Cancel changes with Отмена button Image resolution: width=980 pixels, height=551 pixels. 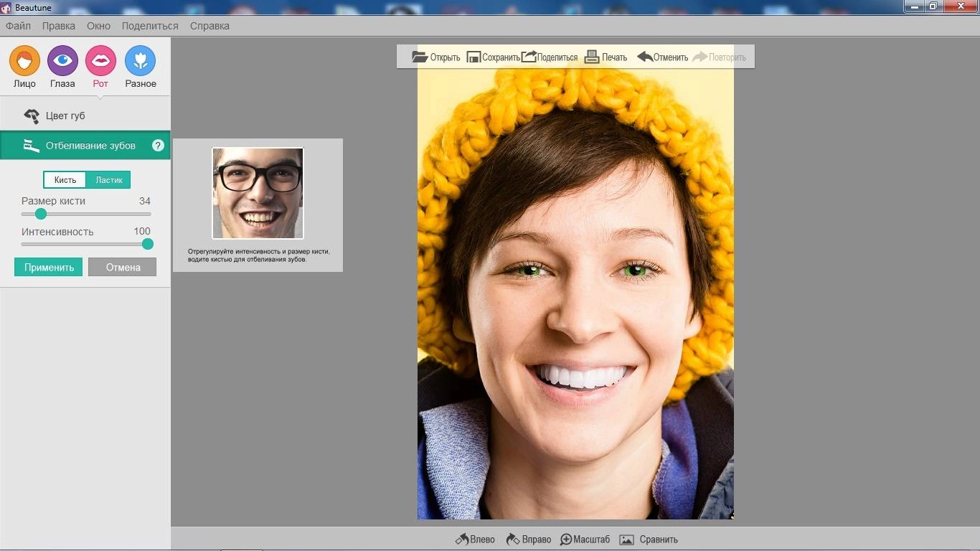(123, 268)
